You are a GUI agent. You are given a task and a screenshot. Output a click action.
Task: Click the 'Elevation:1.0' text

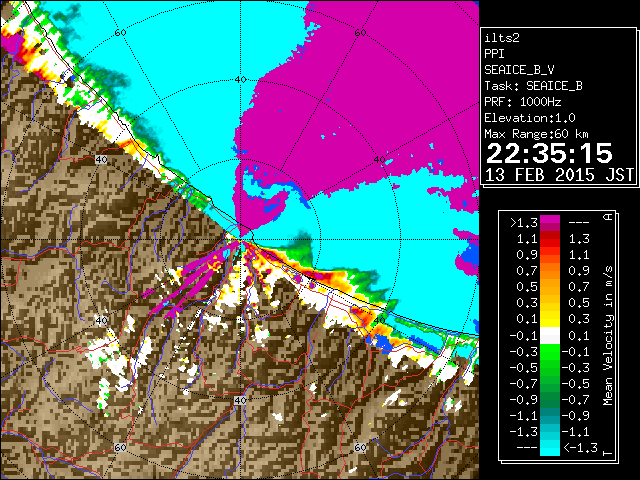pyautogui.click(x=529, y=118)
